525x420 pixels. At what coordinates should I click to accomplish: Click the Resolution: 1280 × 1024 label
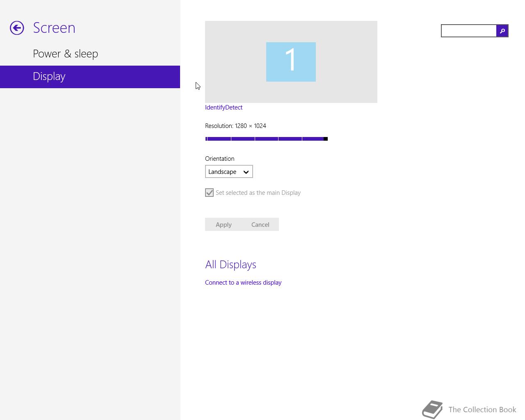235,126
